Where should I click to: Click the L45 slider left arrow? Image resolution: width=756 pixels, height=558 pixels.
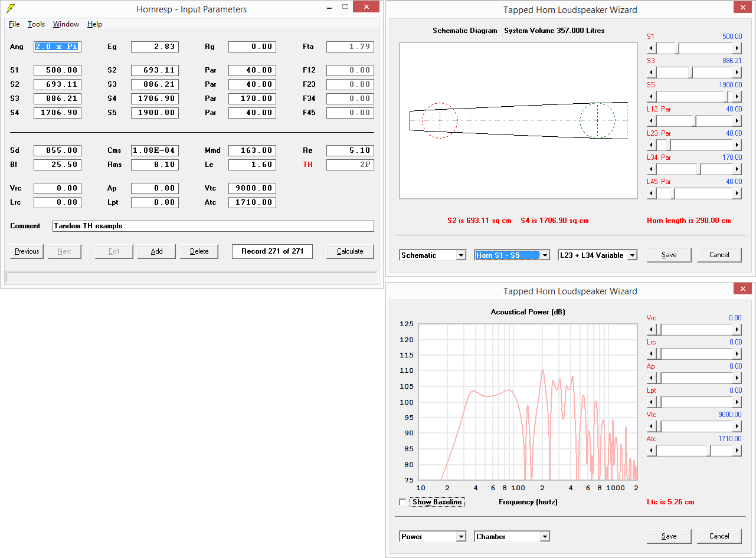click(652, 193)
